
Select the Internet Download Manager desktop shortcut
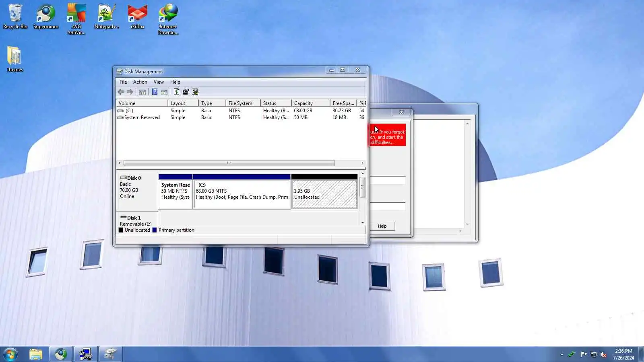[168, 19]
